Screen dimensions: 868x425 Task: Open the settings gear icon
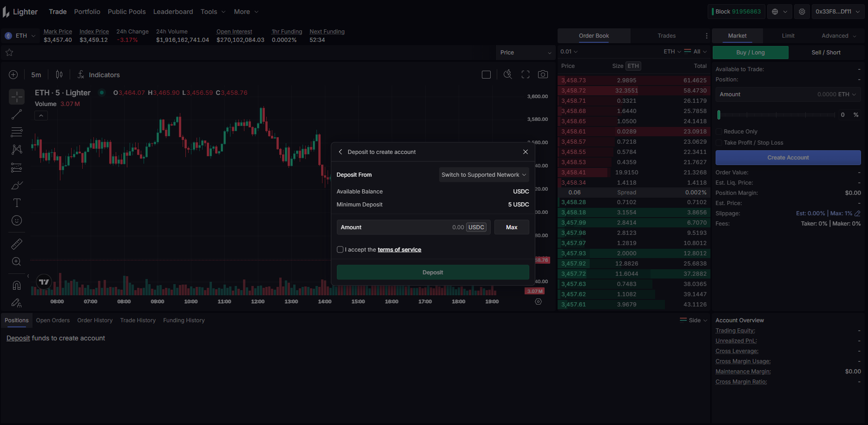tap(802, 12)
